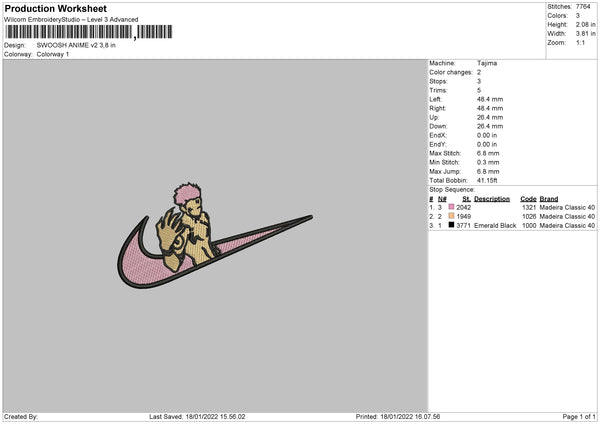Click the EndY value 0.00 in
This screenshot has height=424, width=600.
(x=487, y=144)
